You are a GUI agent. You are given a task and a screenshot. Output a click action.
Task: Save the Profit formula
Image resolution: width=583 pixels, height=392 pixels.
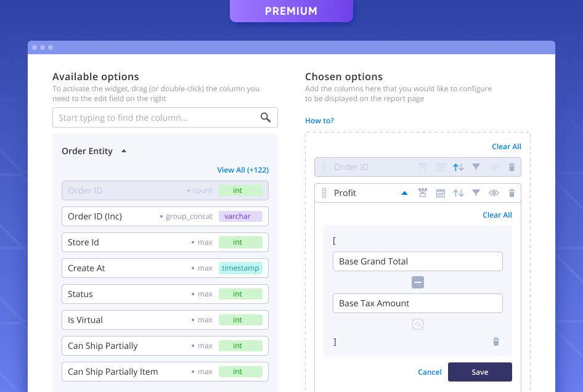point(480,372)
